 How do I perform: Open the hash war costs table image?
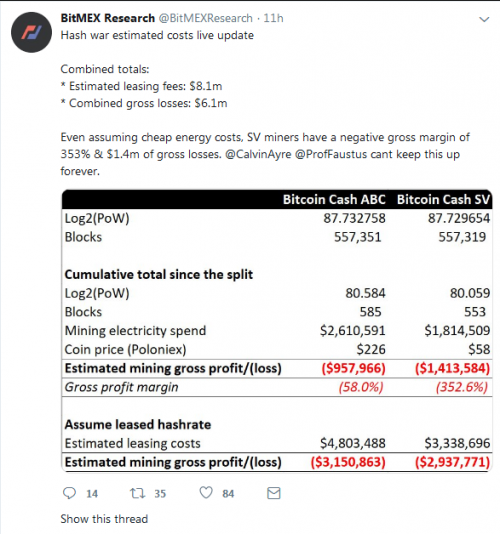click(x=277, y=330)
